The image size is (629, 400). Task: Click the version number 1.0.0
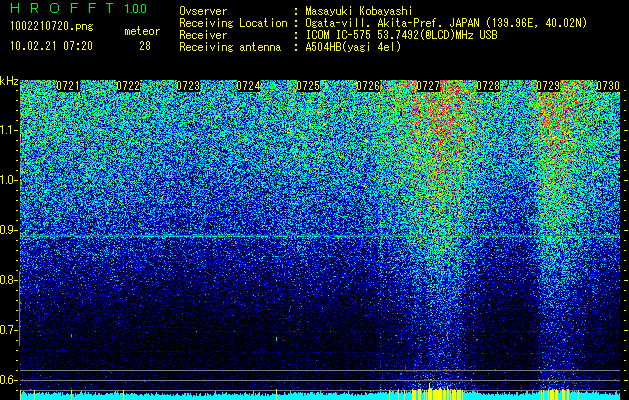click(135, 8)
